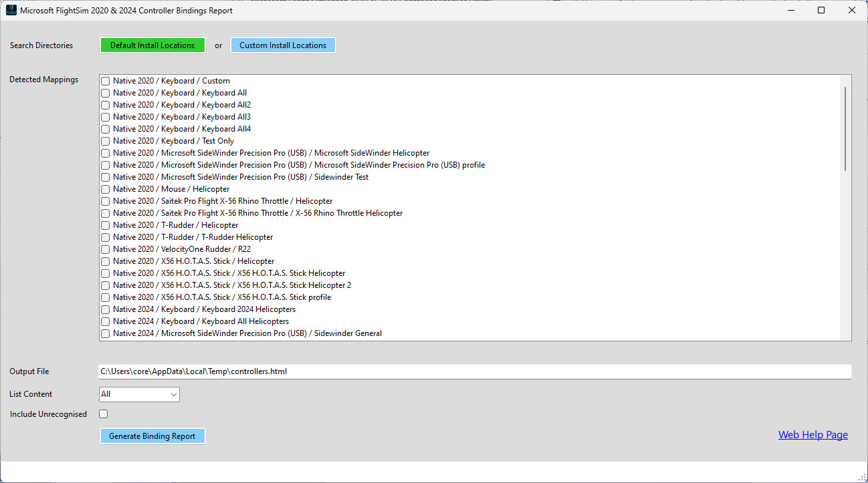Check the "Microsoft SideWinder Helicopter" mapping
868x483 pixels.
click(x=106, y=153)
